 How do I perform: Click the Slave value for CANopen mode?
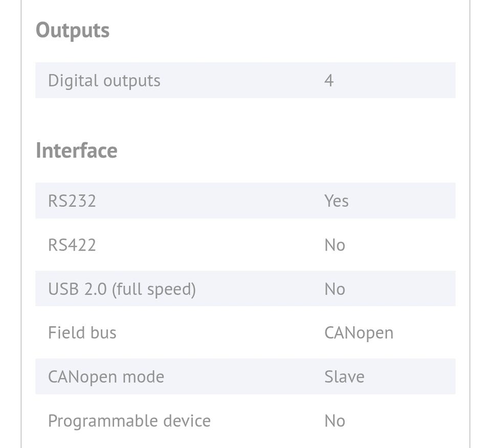345,377
